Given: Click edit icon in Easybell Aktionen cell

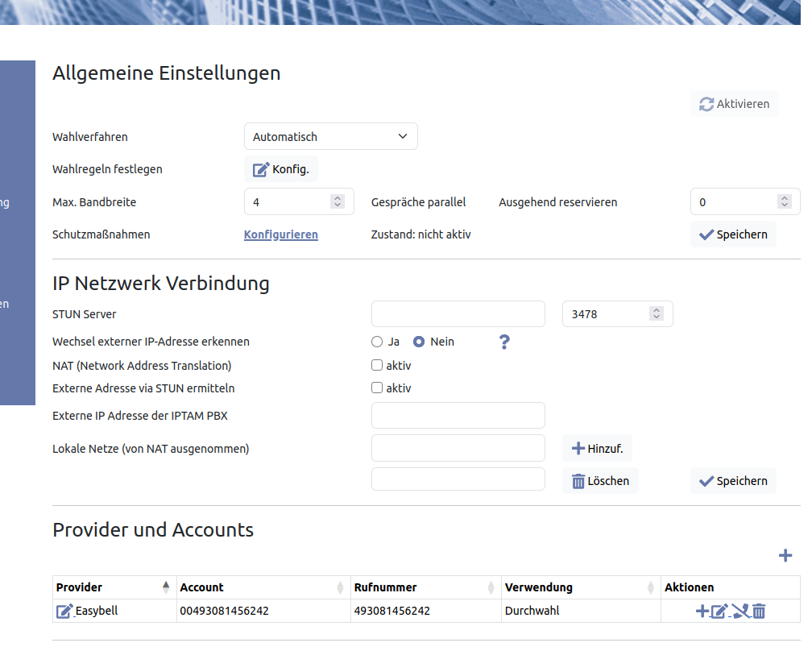Looking at the screenshot, I should [719, 612].
